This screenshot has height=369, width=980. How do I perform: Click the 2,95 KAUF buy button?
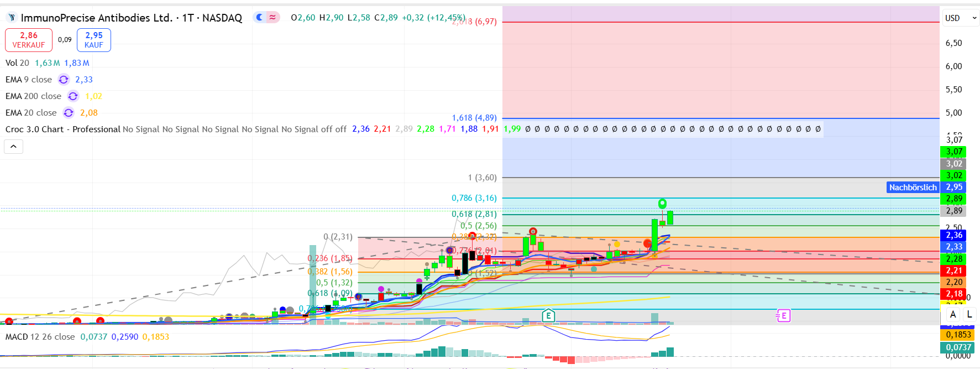pyautogui.click(x=94, y=40)
